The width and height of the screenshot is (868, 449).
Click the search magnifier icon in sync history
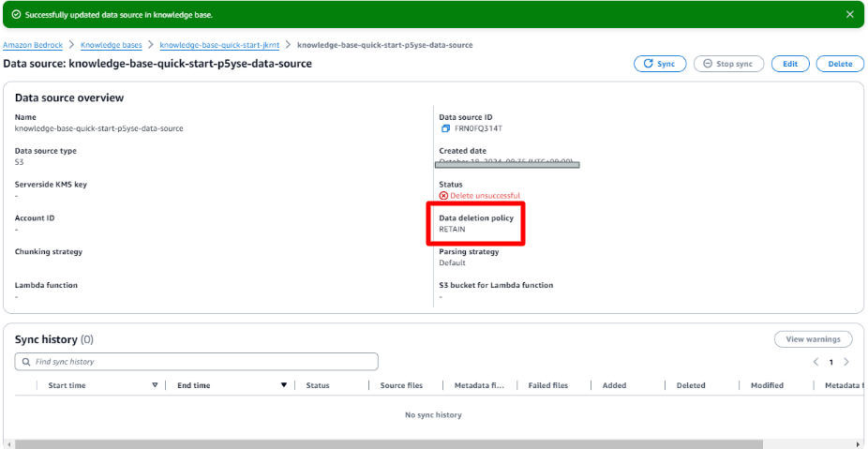pos(26,362)
